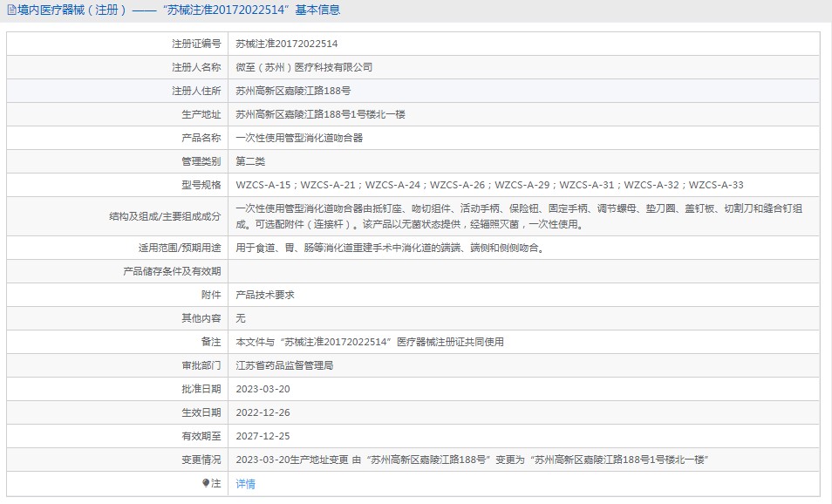Click the lightbulb icon next to 注
The image size is (832, 504).
(206, 483)
